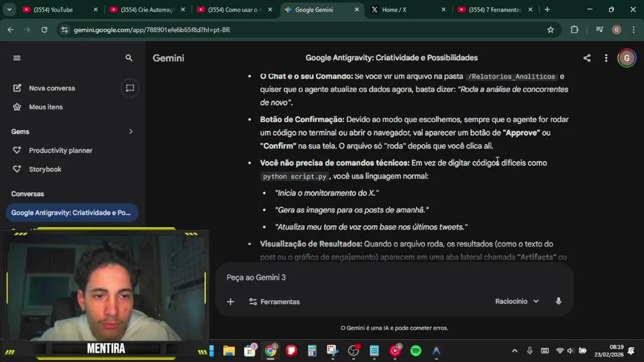Share conversation using the share icon
This screenshot has height=362, width=644.
pyautogui.click(x=587, y=58)
